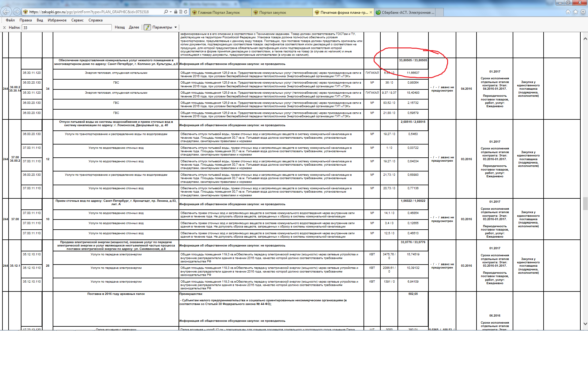Viewport: 588px width, 387px height.
Task: Switch to Главная Портал Закупок tab
Action: pos(219,13)
